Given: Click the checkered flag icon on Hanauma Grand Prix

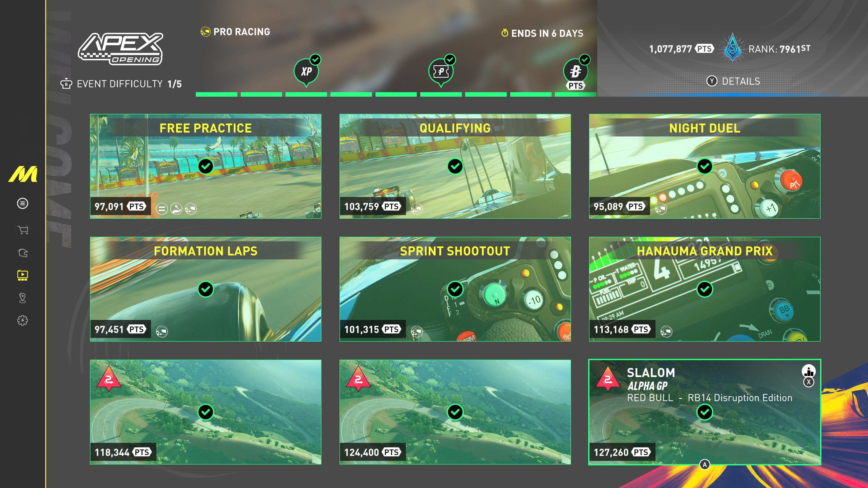Looking at the screenshot, I should pyautogui.click(x=666, y=332).
